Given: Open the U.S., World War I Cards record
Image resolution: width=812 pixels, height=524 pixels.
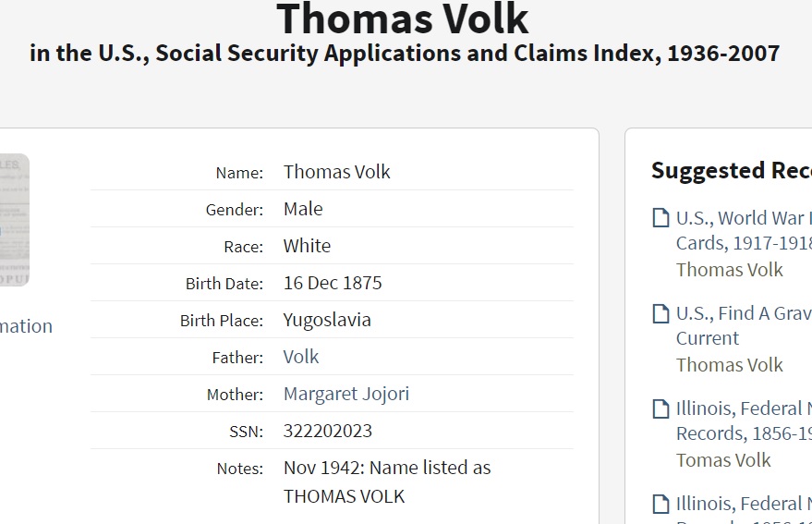Looking at the screenshot, I should click(744, 230).
